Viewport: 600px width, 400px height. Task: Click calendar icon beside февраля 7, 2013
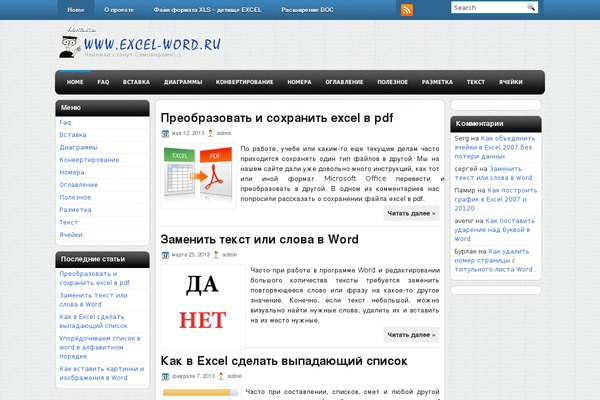[165, 377]
